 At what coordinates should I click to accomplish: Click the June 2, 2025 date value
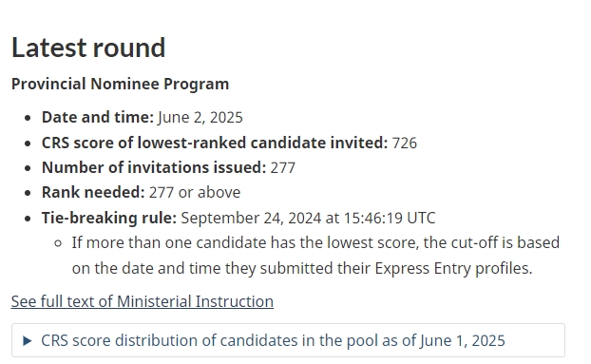click(200, 118)
